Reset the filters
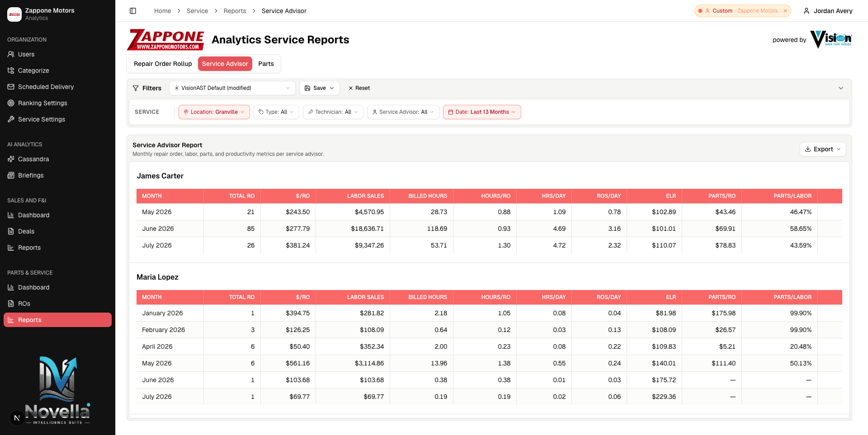Viewport: 868px width, 435px height. [x=359, y=88]
